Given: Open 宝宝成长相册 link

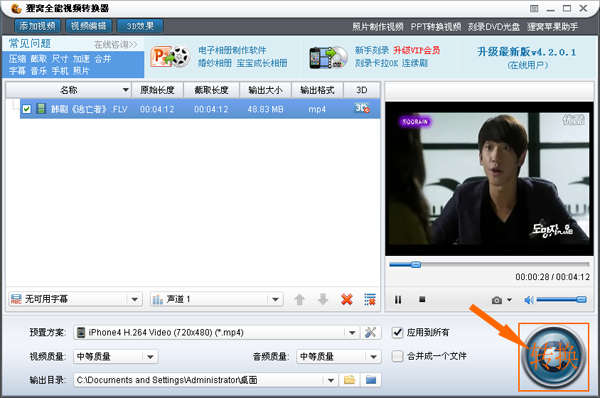Looking at the screenshot, I should [x=262, y=63].
